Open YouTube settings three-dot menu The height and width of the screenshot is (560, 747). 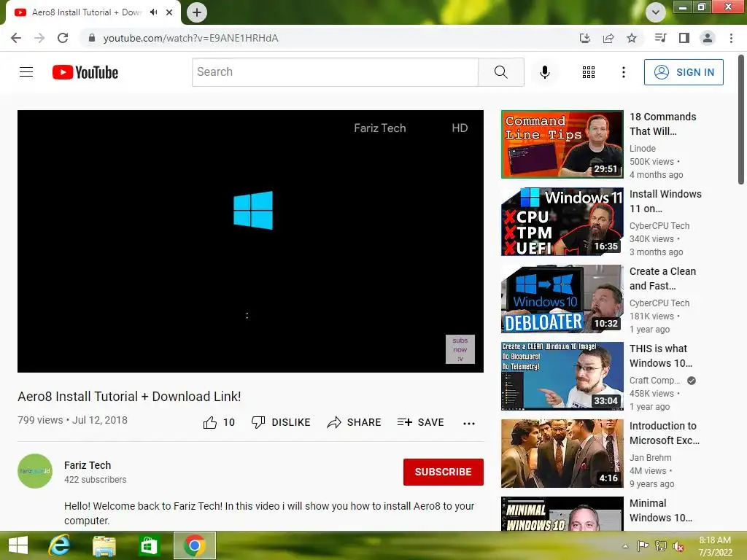point(623,72)
